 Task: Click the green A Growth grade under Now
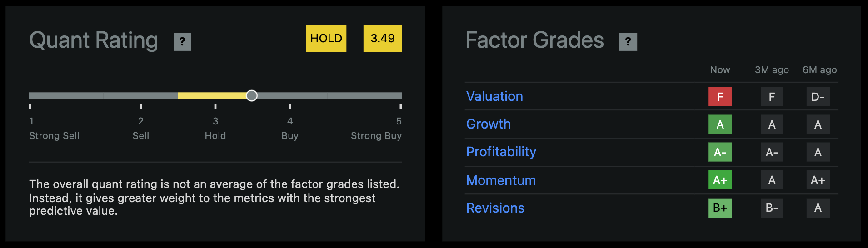[x=720, y=124]
